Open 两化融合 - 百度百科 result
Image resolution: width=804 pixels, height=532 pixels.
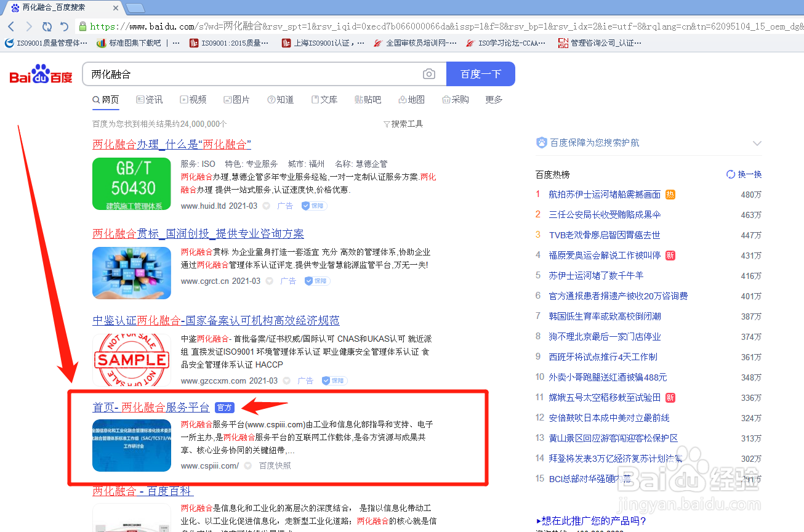pos(143,491)
